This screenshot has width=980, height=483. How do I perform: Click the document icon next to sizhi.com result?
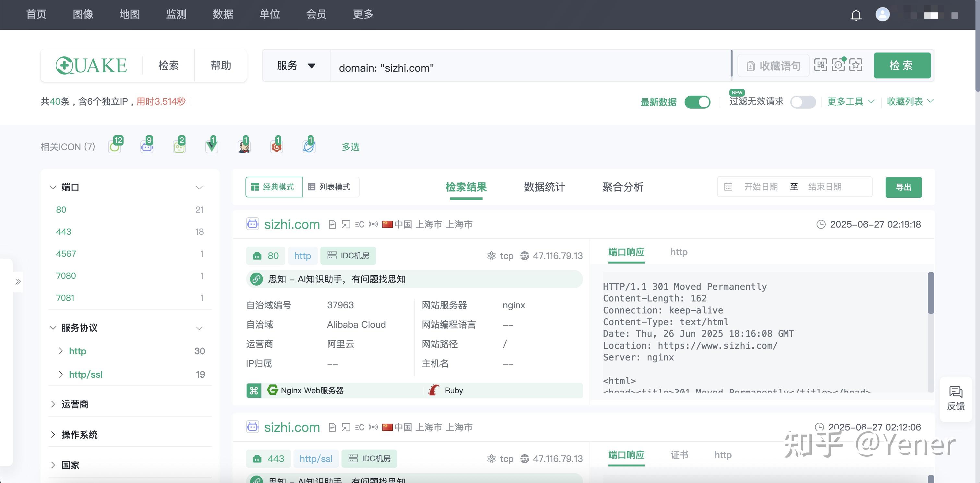pos(332,224)
